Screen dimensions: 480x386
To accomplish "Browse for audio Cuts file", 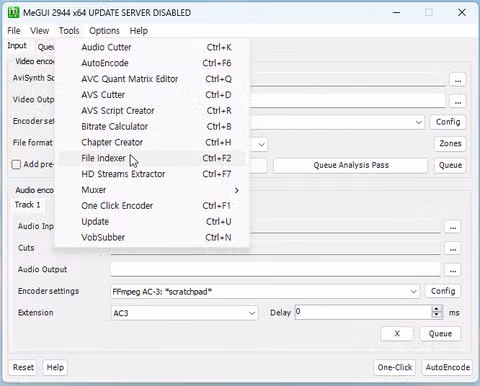I will pos(453,249).
